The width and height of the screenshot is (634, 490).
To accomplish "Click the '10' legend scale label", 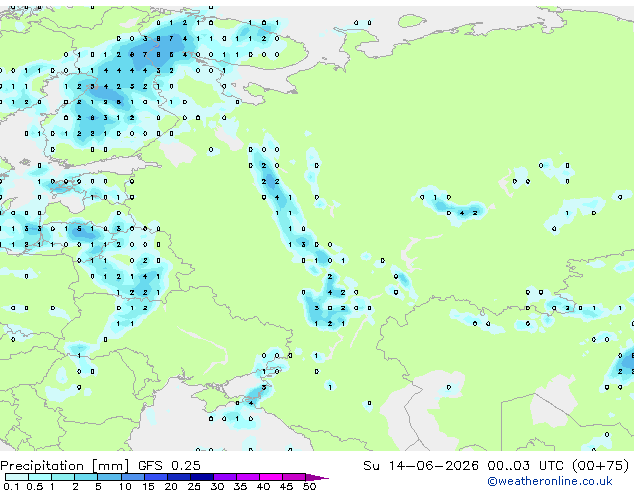I will pyautogui.click(x=125, y=486).
